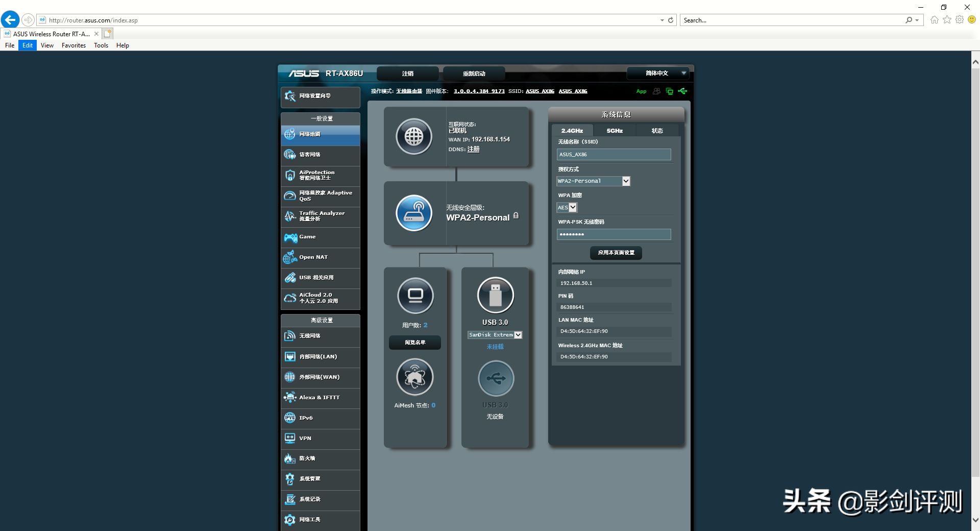Open WAN settings icon
Image resolution: width=980 pixels, height=531 pixels.
coord(290,377)
